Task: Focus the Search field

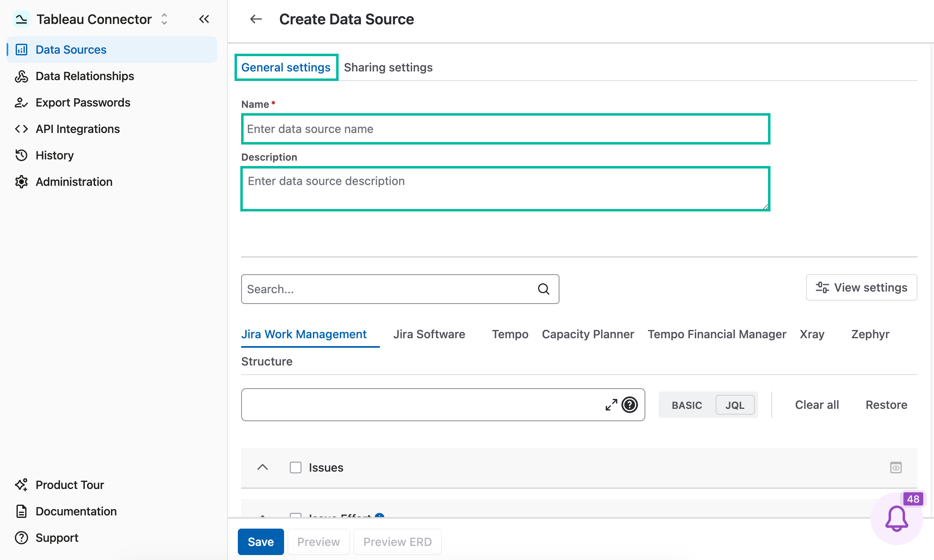Action: pyautogui.click(x=400, y=289)
